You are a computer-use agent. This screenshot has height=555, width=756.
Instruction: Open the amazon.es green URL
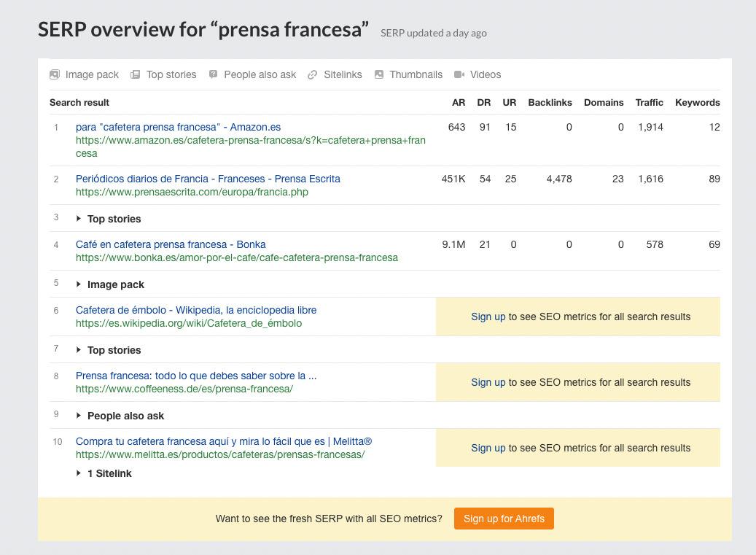point(250,147)
